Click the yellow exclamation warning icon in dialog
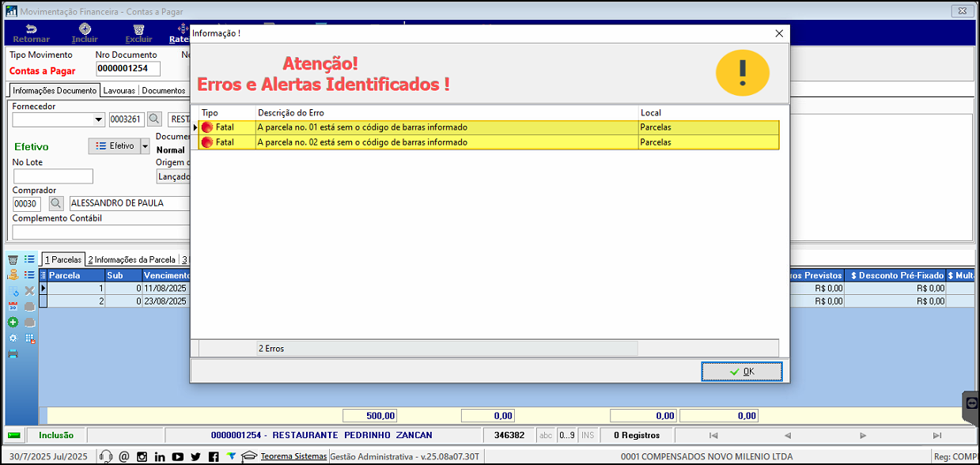This screenshot has width=980, height=465. 742,73
